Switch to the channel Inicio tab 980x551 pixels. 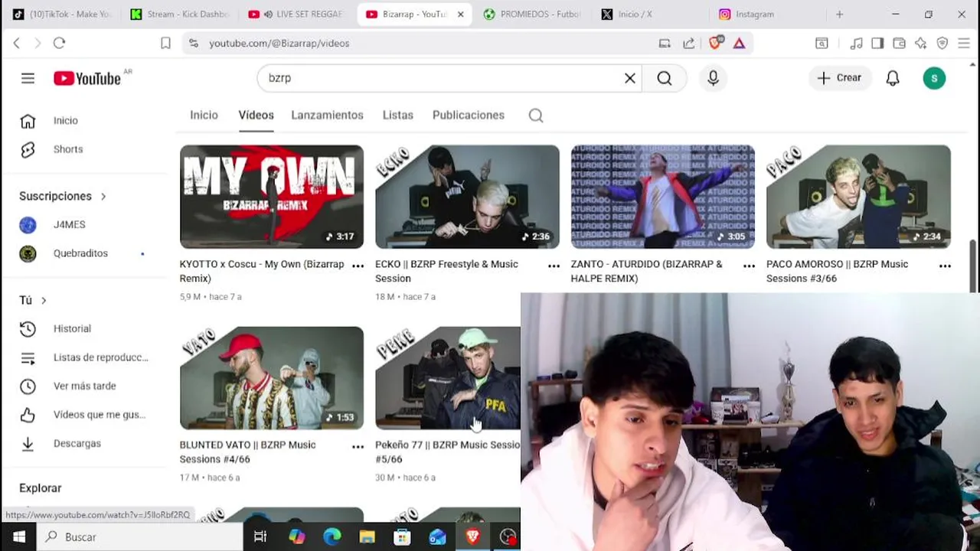(204, 115)
